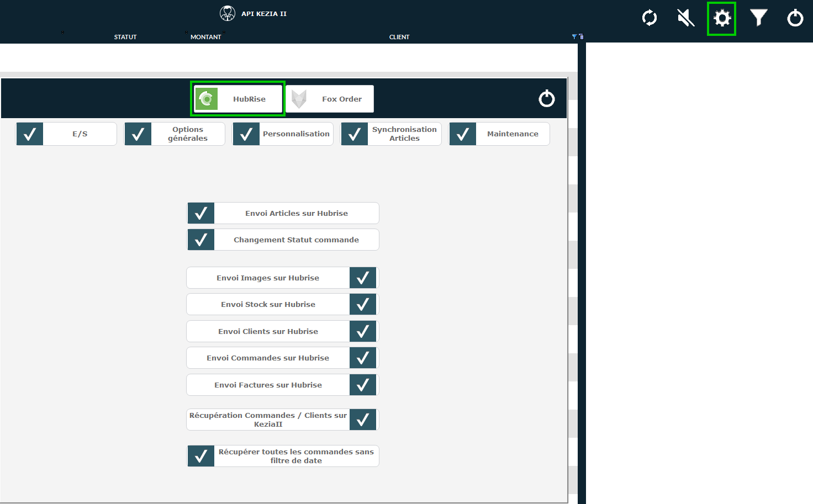Screen dimensions: 813x504
Task: Disable Envoi Stock sur Hubrise
Action: tap(363, 304)
